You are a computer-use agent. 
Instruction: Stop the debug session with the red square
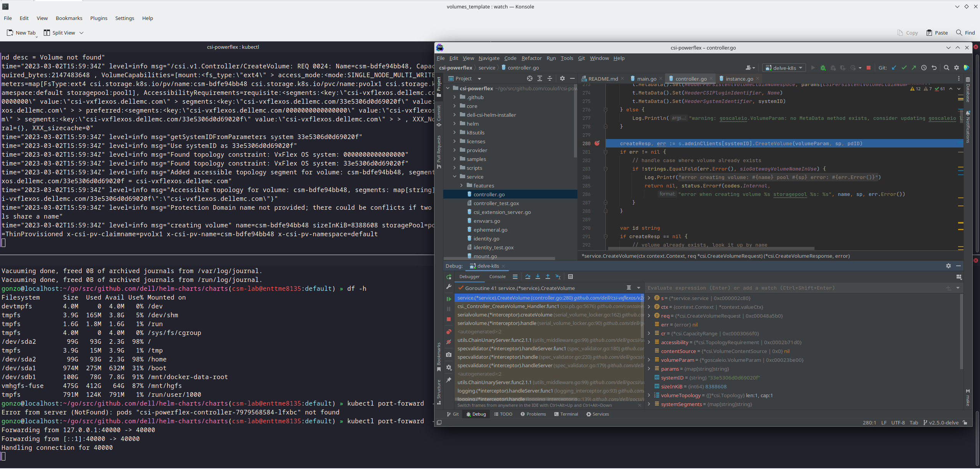pos(448,319)
